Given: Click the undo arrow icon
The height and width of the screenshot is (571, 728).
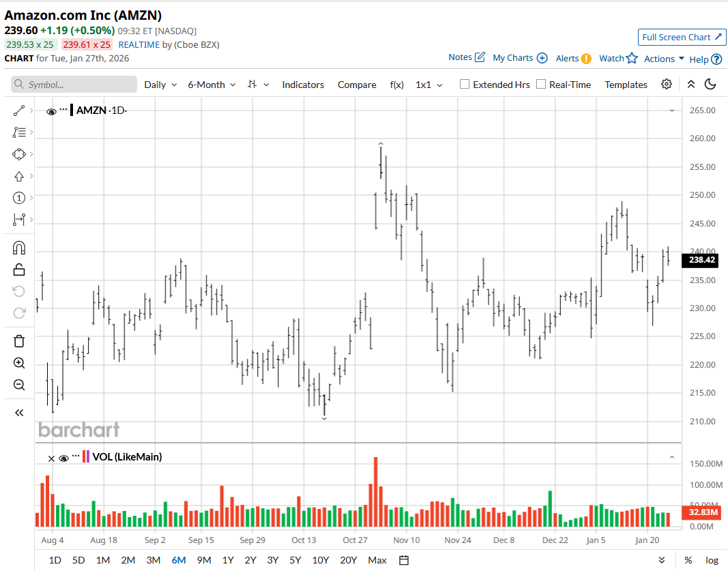Looking at the screenshot, I should [19, 291].
